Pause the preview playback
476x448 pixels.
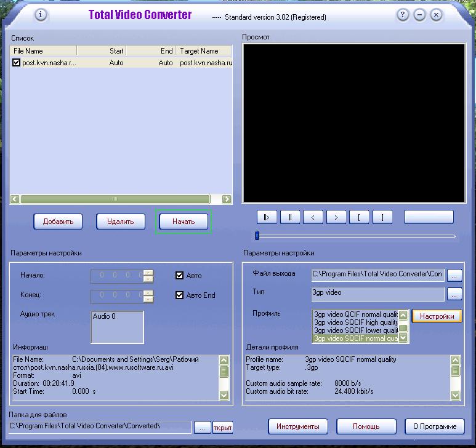click(x=290, y=217)
